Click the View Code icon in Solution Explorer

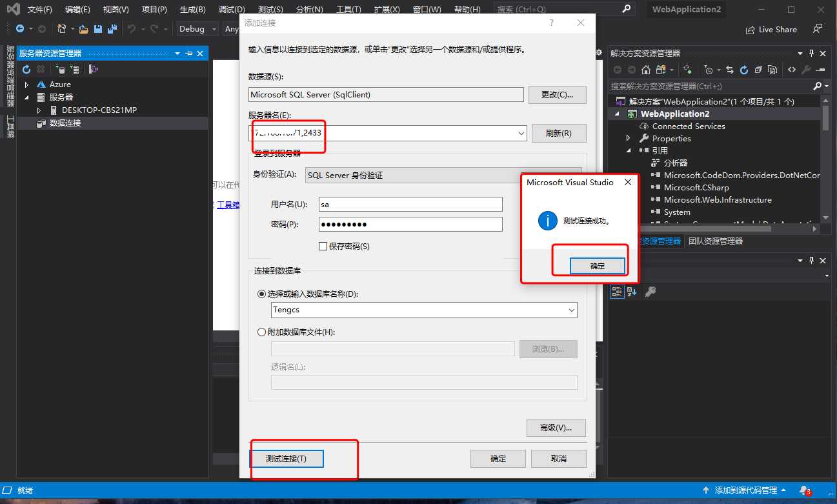[x=792, y=70]
